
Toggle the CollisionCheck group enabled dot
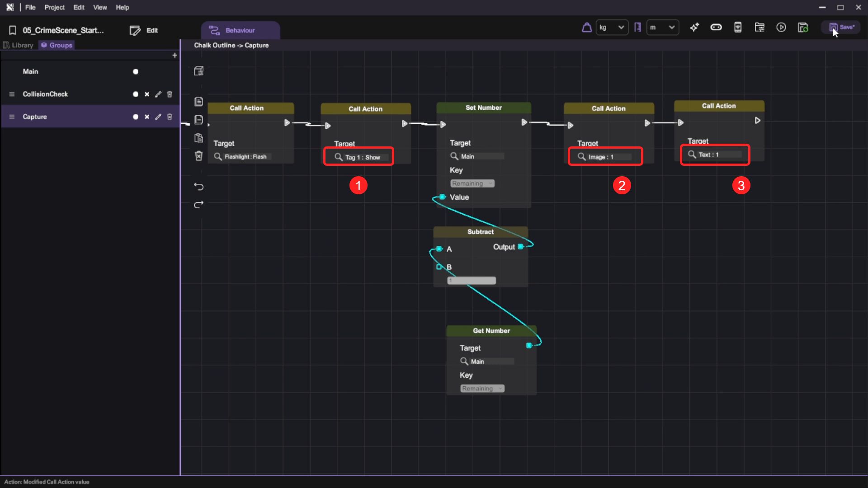pyautogui.click(x=136, y=94)
